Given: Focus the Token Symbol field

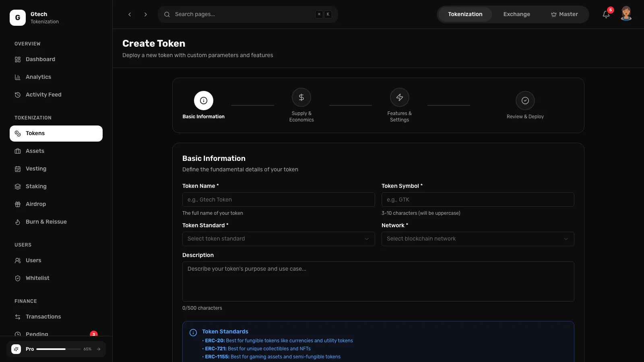Looking at the screenshot, I should pos(478,200).
